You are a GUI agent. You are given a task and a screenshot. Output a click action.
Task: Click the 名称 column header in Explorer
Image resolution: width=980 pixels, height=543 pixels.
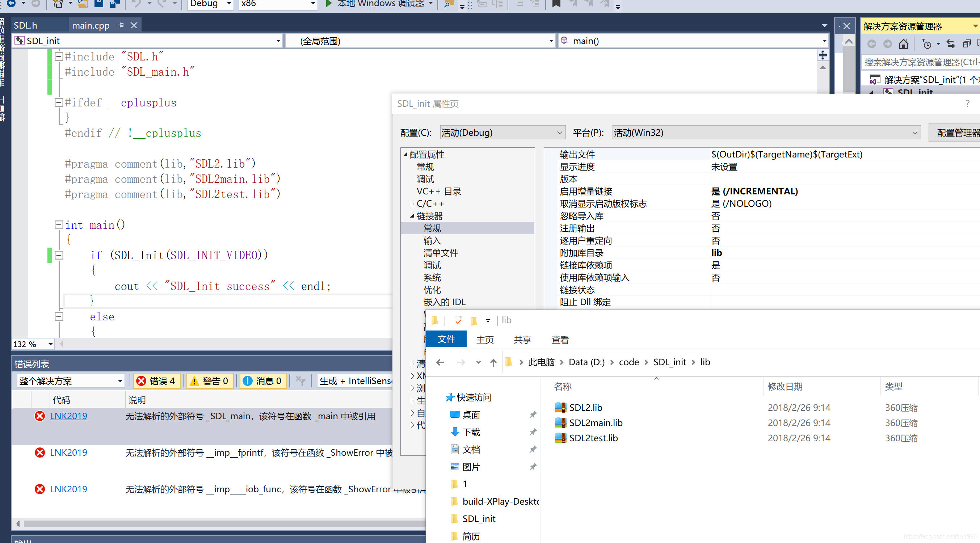pyautogui.click(x=563, y=387)
